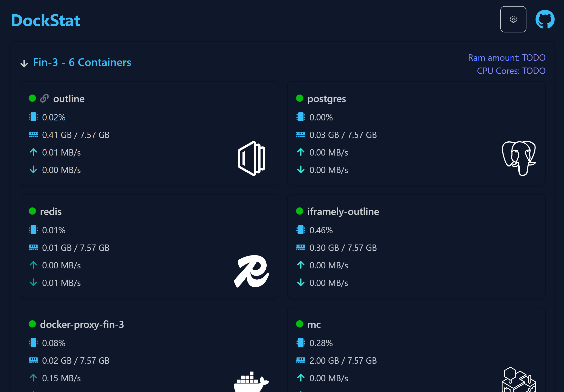Click the PostgreSQL elephant logo
The image size is (564, 392).
[519, 158]
